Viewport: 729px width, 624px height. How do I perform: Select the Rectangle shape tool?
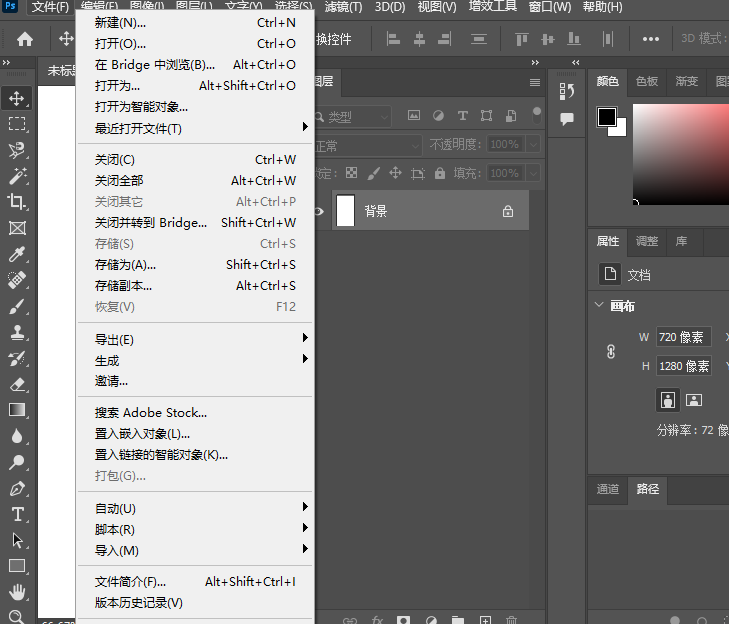(17, 566)
